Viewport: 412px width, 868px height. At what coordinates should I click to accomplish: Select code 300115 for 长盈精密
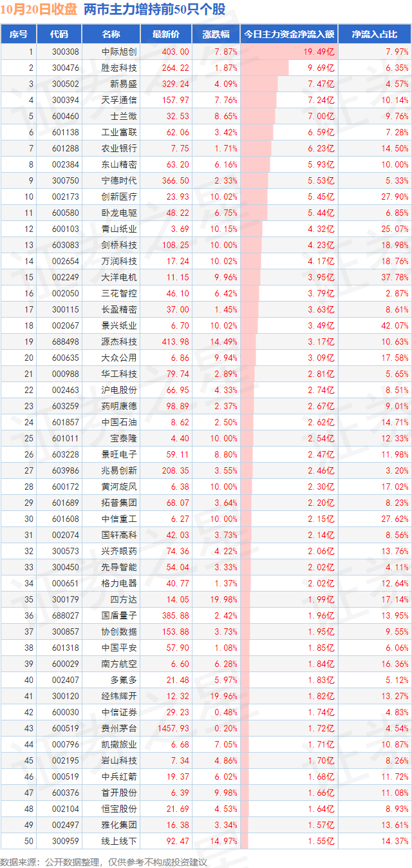click(66, 309)
